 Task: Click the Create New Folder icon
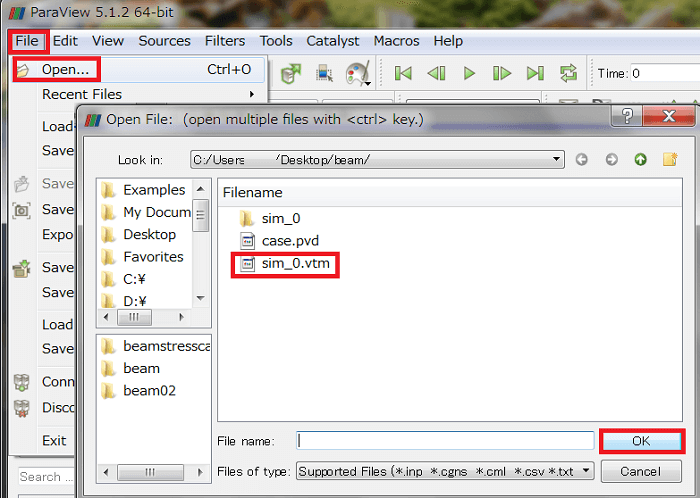pos(669,159)
